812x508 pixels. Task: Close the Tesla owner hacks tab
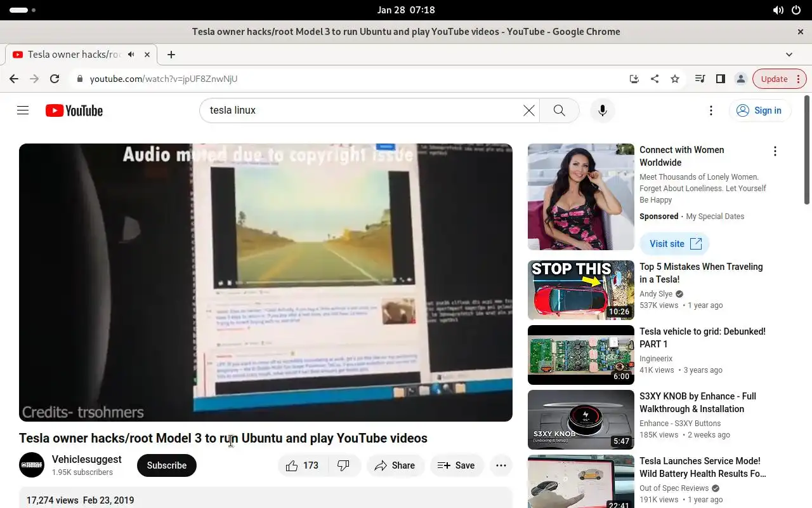pyautogui.click(x=147, y=55)
